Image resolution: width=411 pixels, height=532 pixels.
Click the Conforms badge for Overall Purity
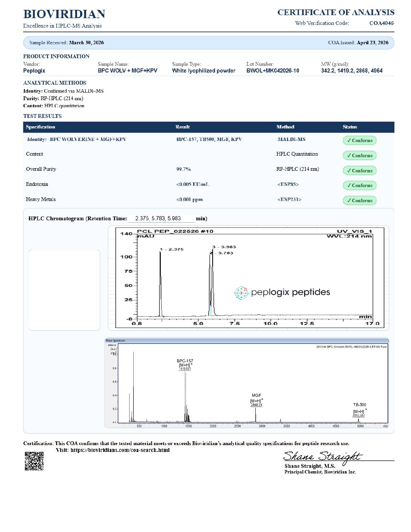coord(360,171)
